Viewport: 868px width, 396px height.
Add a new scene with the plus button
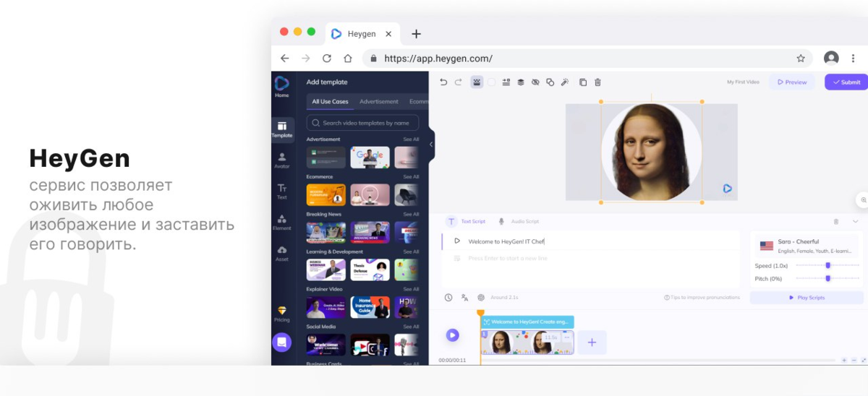tap(592, 343)
